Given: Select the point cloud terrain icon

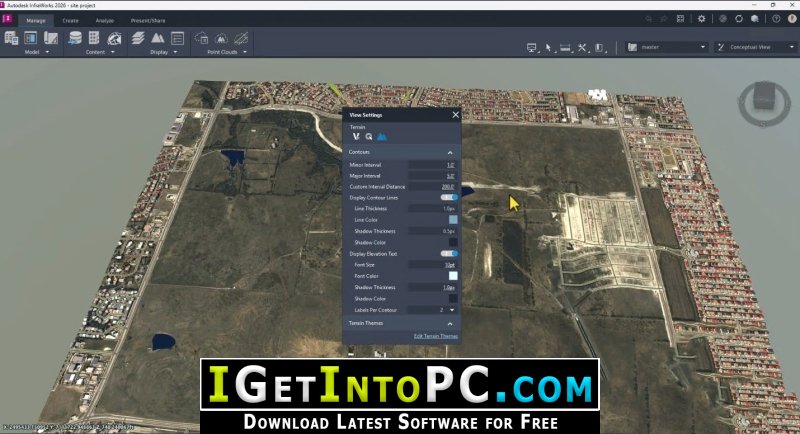Looking at the screenshot, I should (221, 38).
